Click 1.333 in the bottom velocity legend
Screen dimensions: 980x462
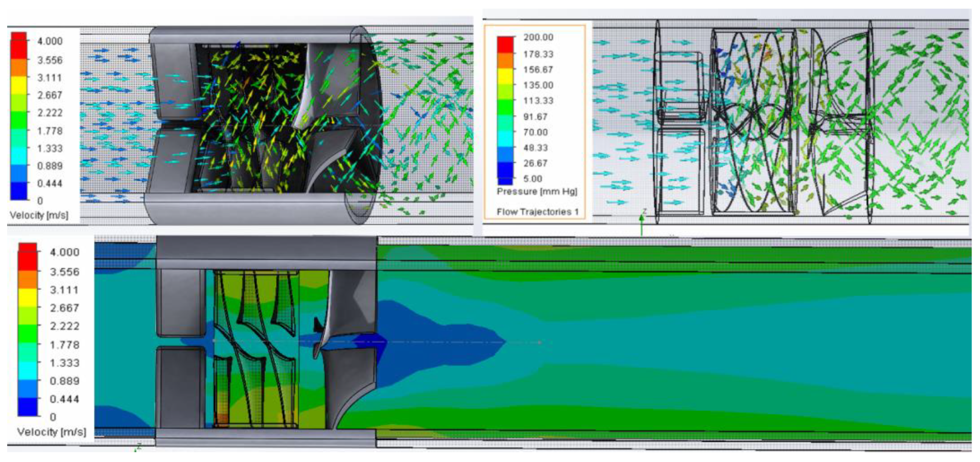pyautogui.click(x=65, y=363)
